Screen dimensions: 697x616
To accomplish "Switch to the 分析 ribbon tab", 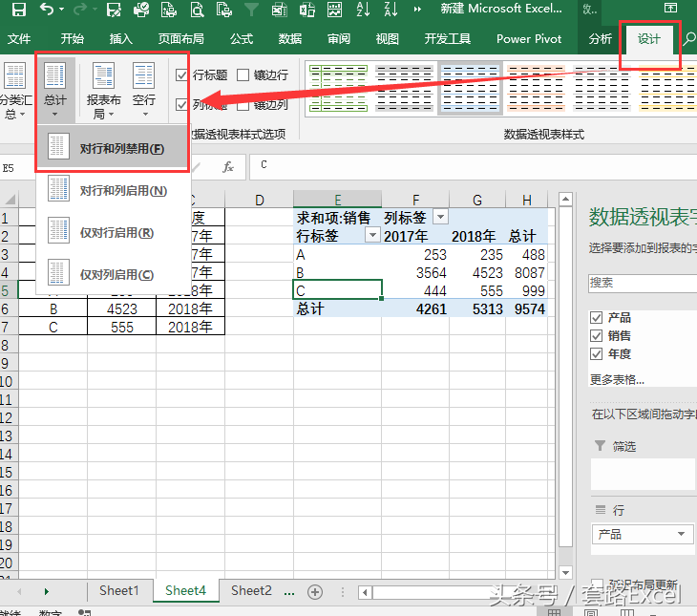I will coord(601,39).
